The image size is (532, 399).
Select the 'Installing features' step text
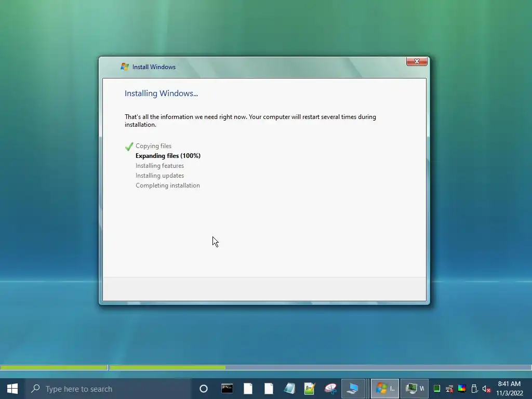pyautogui.click(x=160, y=166)
